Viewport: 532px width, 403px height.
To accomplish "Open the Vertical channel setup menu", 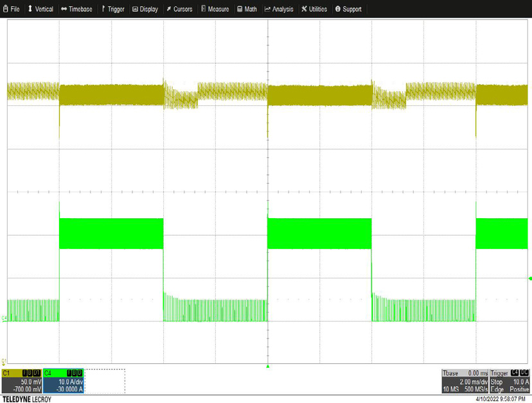I will click(x=40, y=9).
